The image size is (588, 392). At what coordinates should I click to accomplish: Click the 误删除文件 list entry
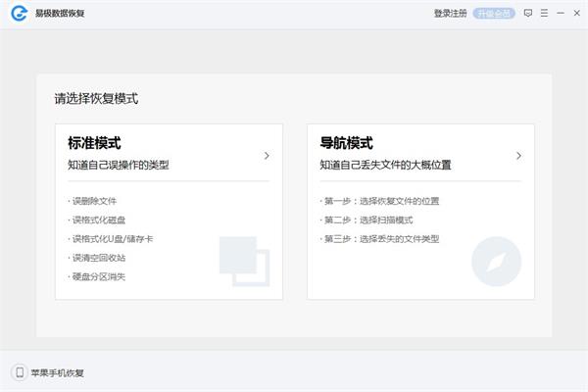[92, 201]
